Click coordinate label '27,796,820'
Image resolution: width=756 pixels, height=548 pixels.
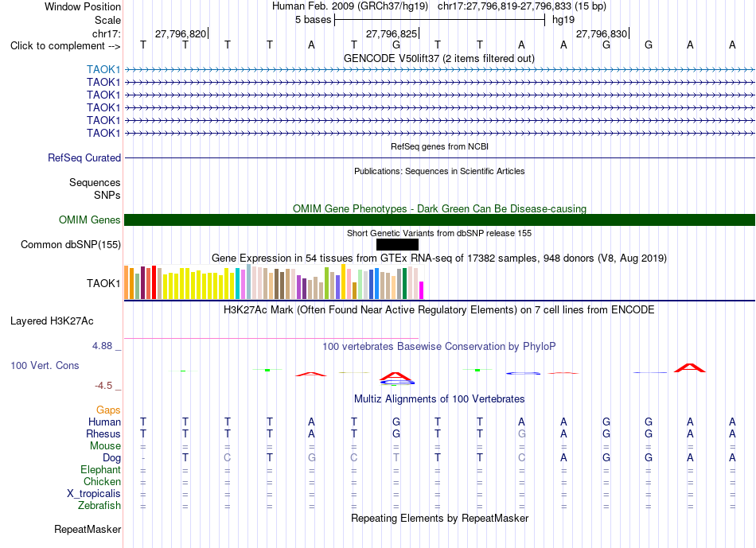[181, 33]
